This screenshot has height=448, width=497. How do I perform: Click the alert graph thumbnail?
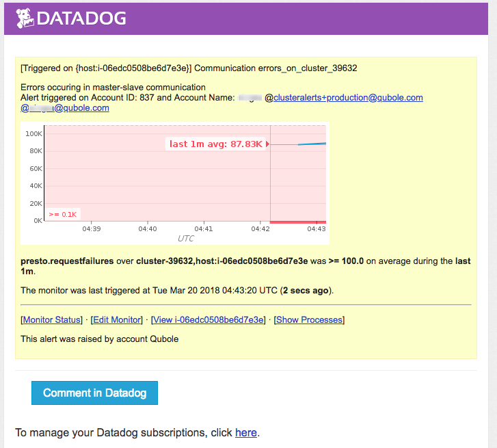[175, 183]
